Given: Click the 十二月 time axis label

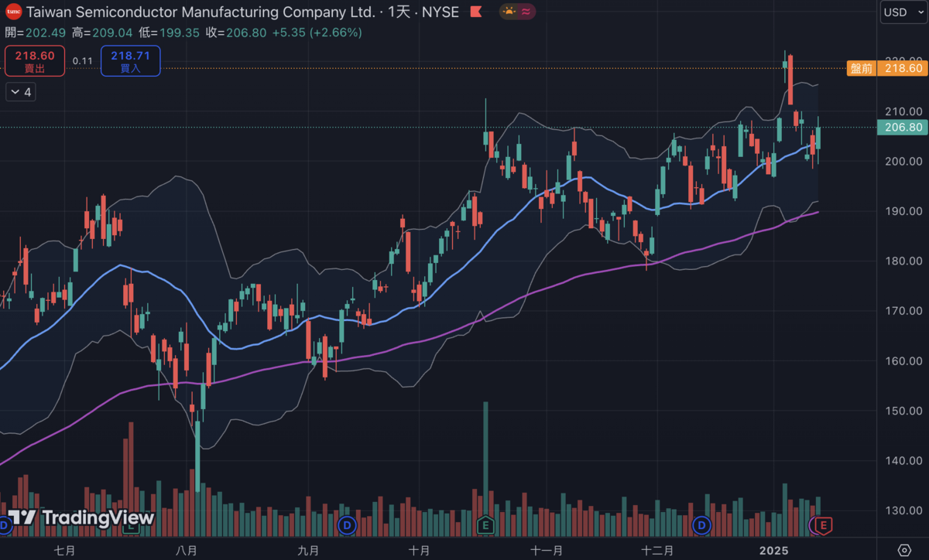Looking at the screenshot, I should click(657, 550).
